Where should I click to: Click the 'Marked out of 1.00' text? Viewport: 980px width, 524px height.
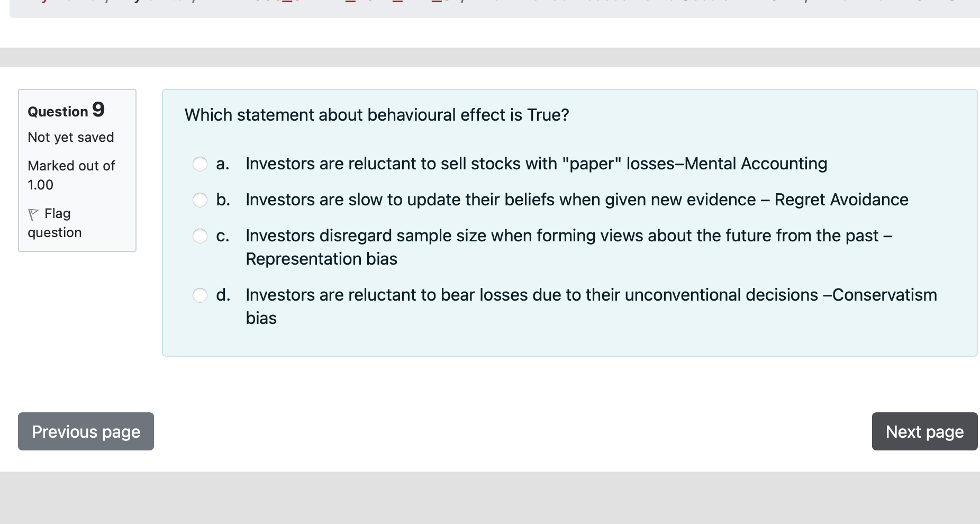click(71, 175)
